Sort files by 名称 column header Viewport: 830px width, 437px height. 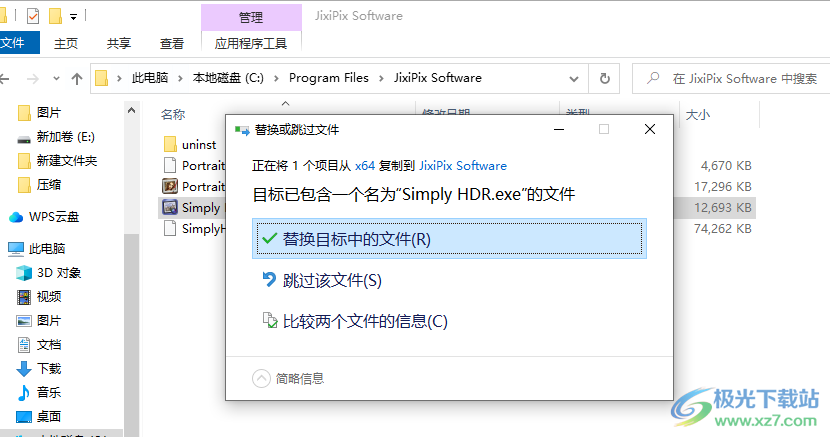[173, 114]
